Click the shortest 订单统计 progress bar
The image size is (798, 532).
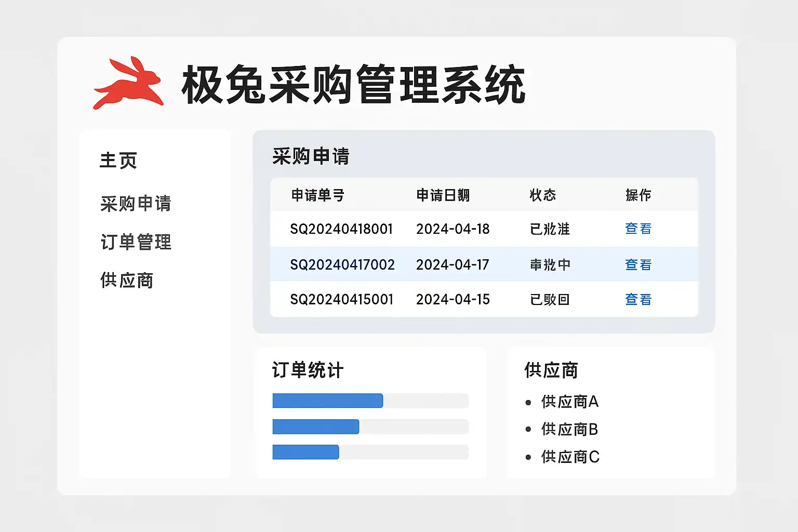[370, 452]
